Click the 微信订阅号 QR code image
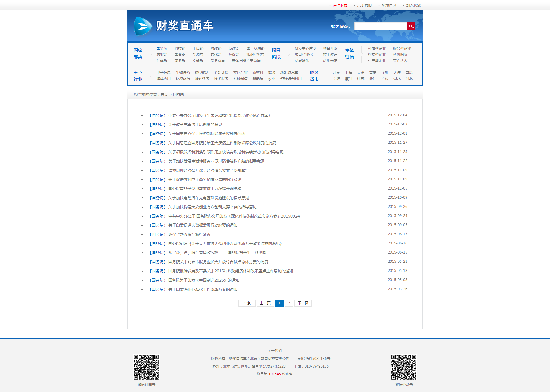 point(146,367)
